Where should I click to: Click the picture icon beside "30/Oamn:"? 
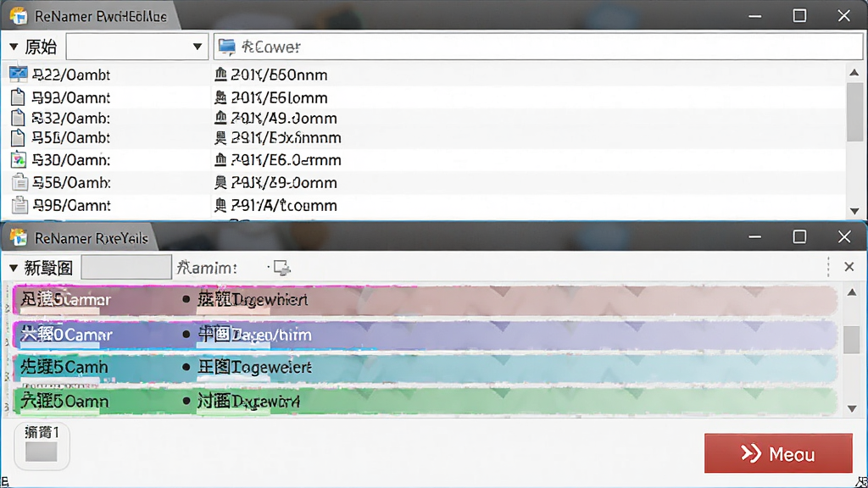click(x=19, y=160)
